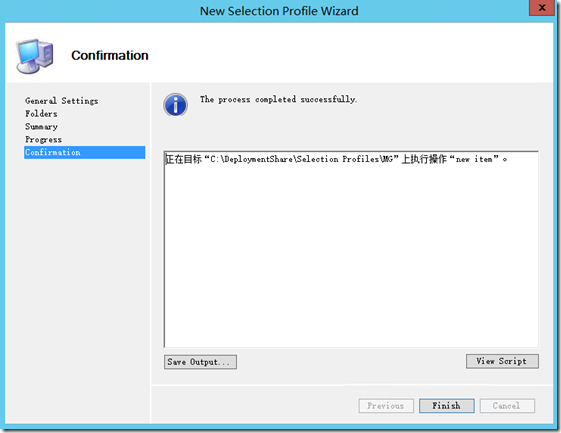Click the Finish button

(447, 406)
